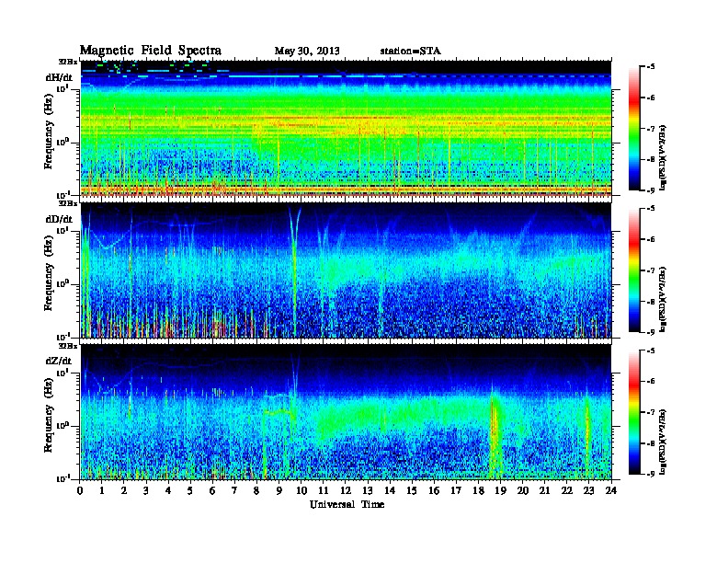The image size is (728, 563).
Task: Click hour tick label 23 on time axis
Action: [588, 490]
